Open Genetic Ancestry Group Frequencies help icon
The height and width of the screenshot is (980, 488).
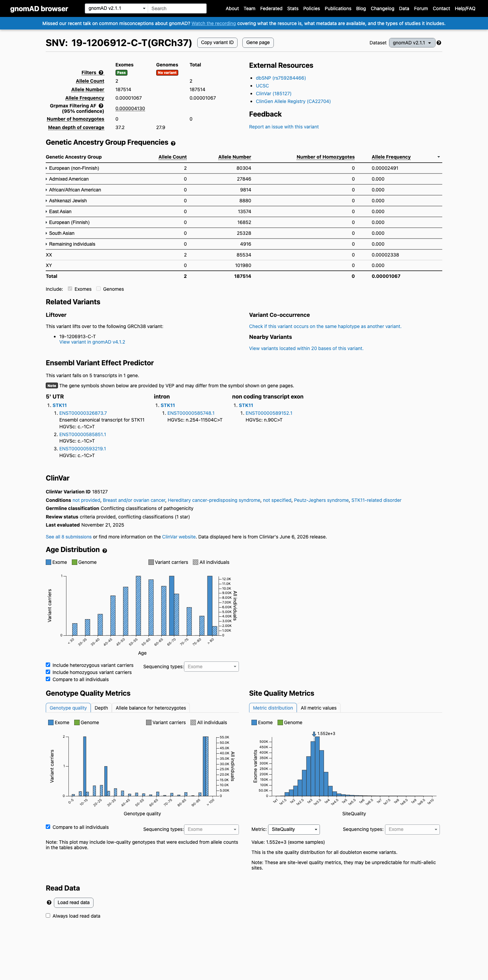(x=173, y=143)
